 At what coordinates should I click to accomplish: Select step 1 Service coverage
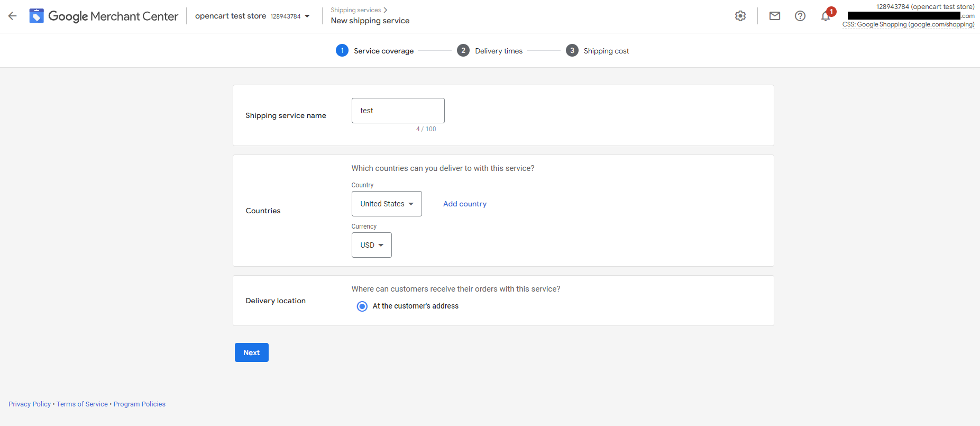(375, 51)
